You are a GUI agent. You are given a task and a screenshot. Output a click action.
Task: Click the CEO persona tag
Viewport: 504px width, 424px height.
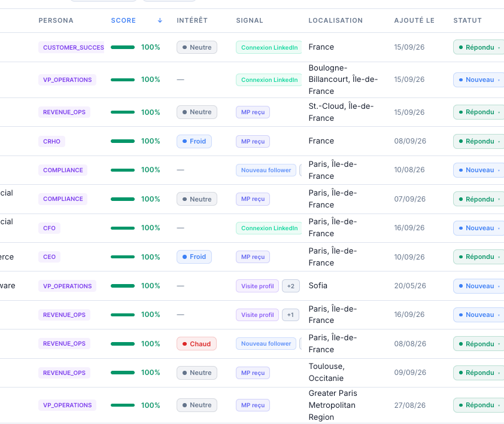[x=50, y=257]
